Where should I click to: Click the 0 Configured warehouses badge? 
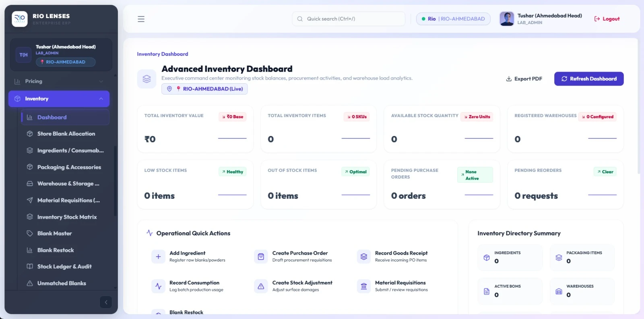[598, 117]
